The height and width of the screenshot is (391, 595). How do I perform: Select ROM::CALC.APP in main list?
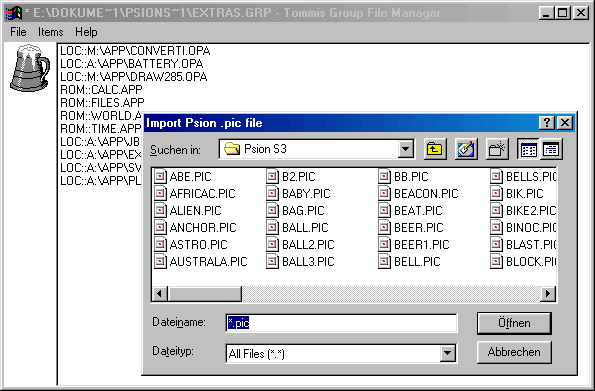point(101,90)
